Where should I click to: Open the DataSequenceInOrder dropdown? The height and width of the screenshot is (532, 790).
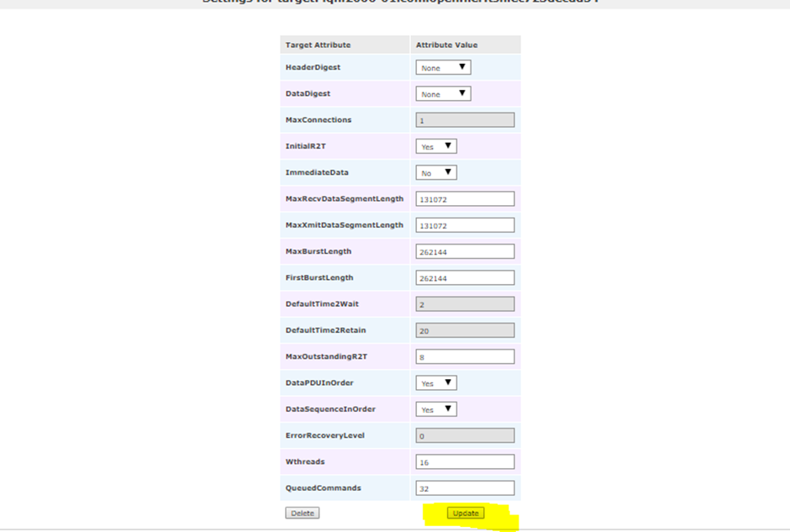click(436, 409)
